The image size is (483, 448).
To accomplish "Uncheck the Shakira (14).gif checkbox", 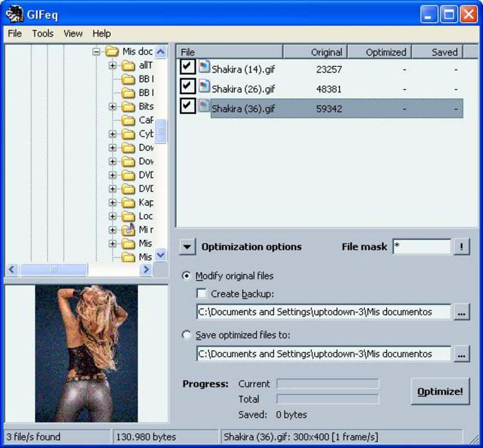I will click(x=187, y=66).
